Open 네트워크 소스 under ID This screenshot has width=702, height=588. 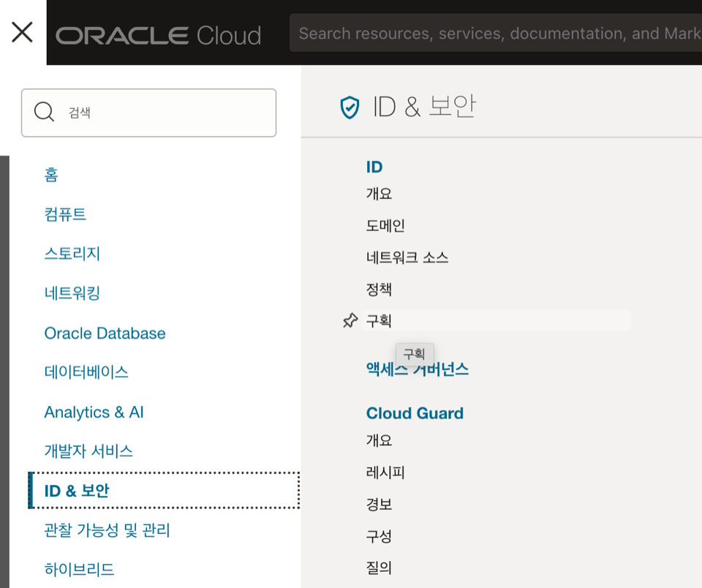(x=407, y=257)
